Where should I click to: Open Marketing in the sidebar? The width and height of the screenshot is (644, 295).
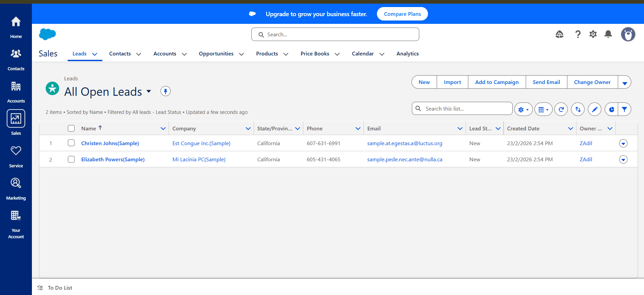16,189
